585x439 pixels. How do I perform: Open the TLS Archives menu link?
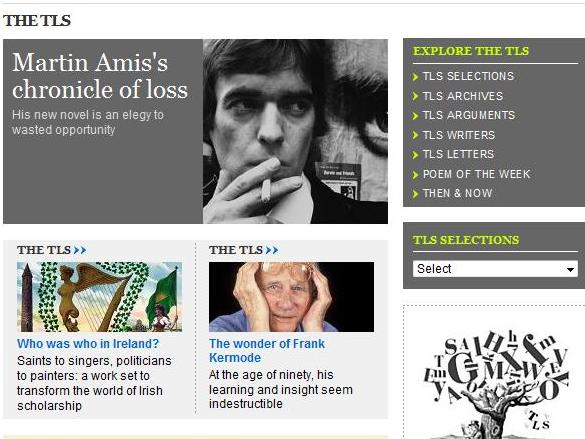point(463,96)
